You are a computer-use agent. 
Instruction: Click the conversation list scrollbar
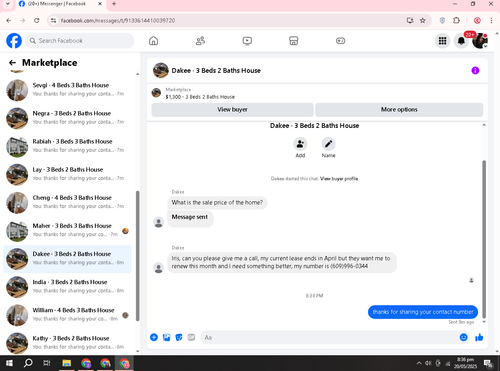137,256
